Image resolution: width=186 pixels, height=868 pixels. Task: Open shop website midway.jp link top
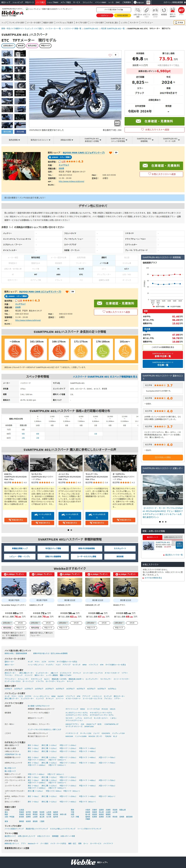(x=72, y=181)
